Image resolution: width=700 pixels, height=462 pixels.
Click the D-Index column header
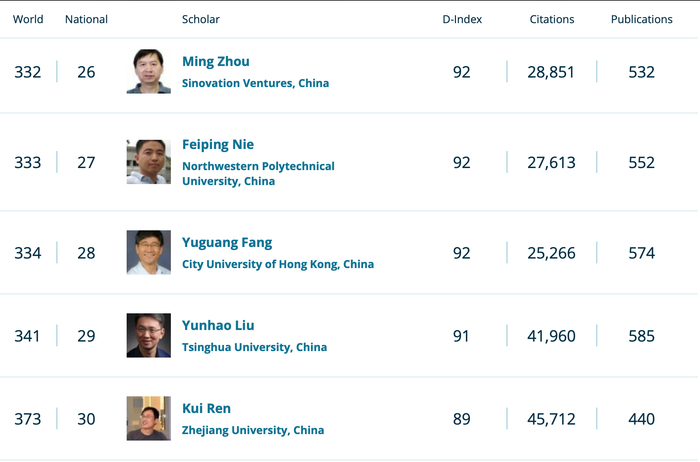pyautogui.click(x=461, y=19)
